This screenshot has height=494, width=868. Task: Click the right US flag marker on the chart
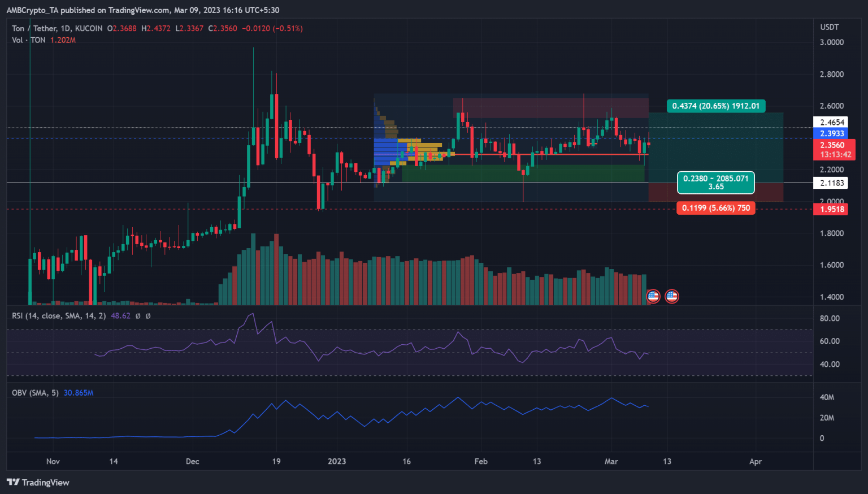click(x=672, y=296)
